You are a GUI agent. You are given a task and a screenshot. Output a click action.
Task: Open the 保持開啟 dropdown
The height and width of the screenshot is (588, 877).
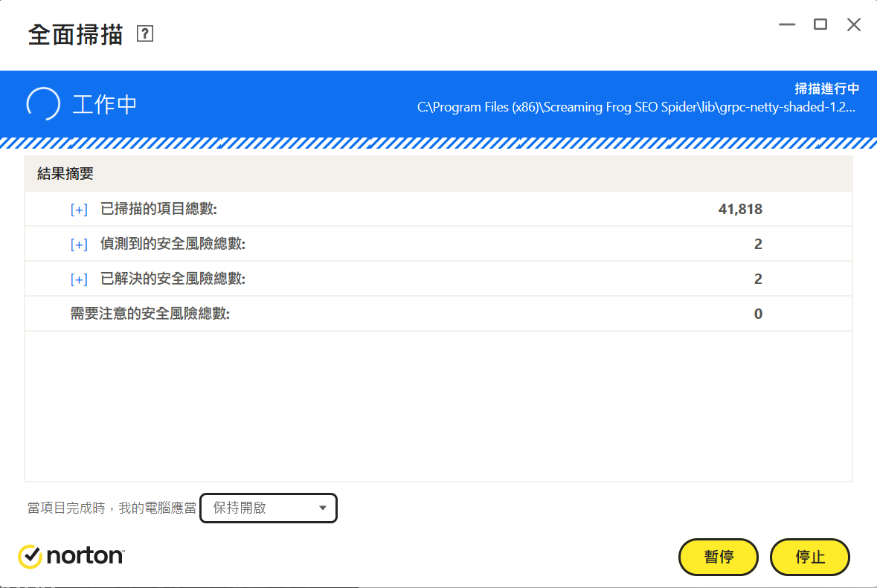pos(269,508)
